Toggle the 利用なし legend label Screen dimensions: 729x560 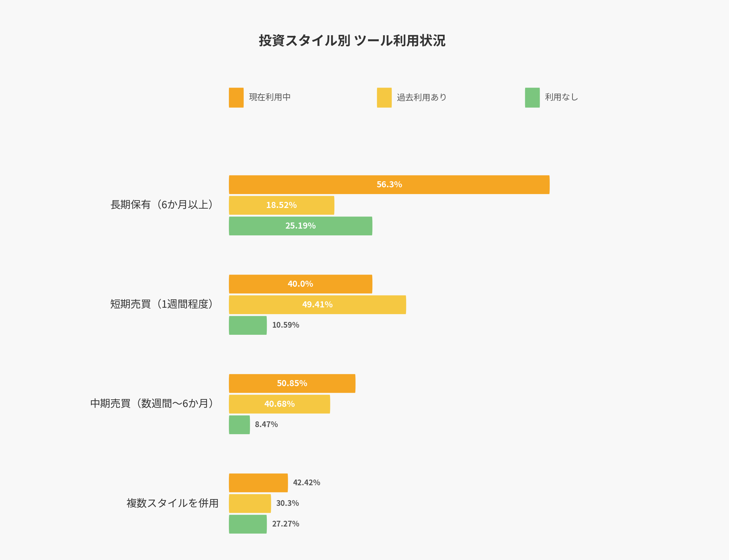tap(561, 97)
